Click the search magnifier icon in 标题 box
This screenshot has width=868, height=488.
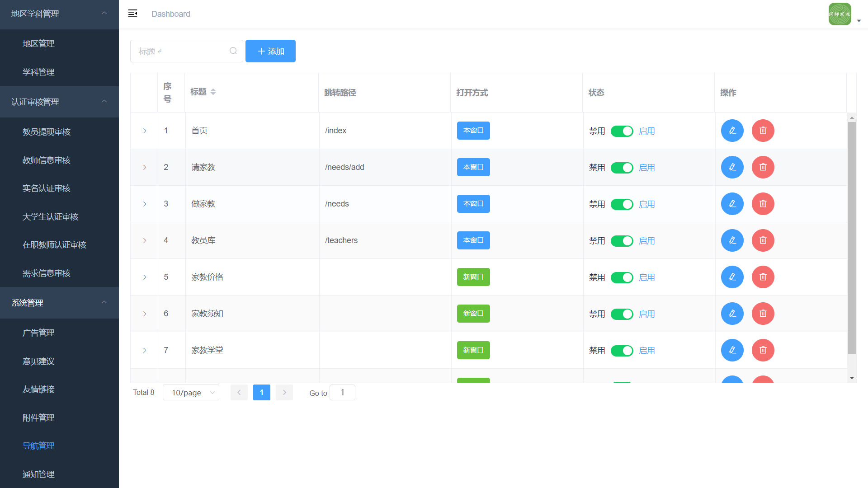click(x=233, y=51)
